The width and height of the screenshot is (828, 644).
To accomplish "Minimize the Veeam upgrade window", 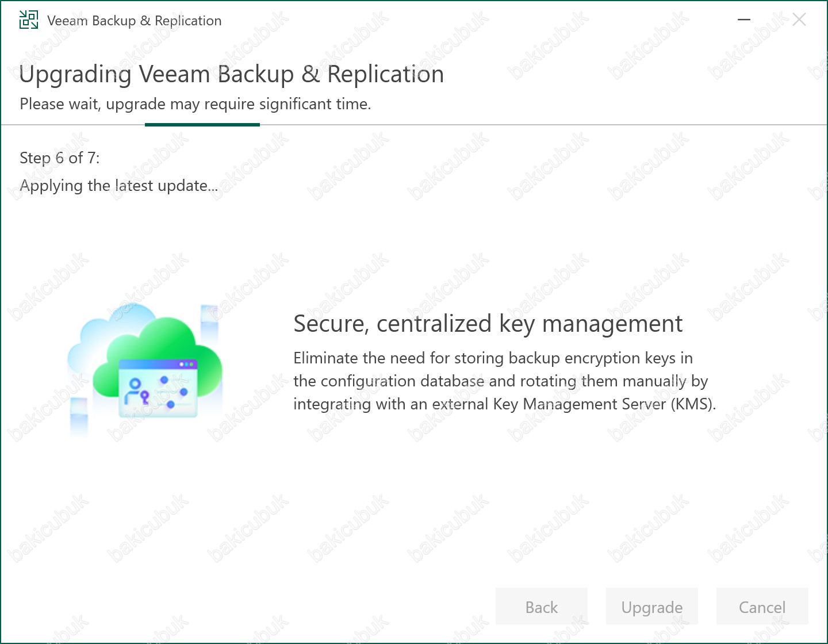I will coord(744,20).
